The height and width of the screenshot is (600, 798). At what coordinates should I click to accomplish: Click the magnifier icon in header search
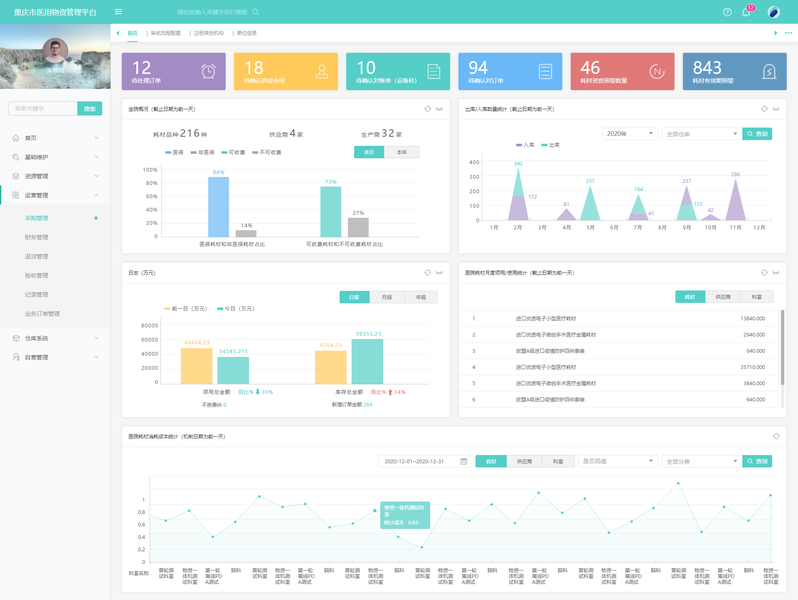click(255, 12)
